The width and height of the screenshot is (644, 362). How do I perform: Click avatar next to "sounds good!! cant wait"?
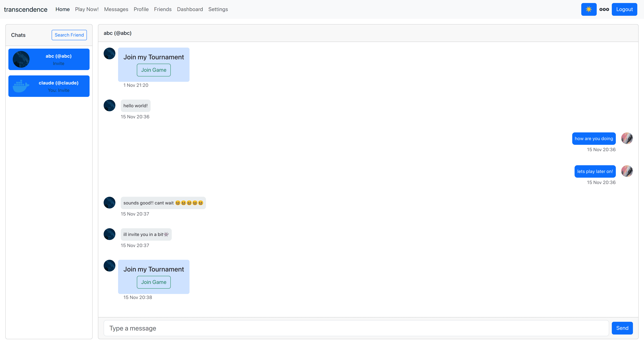click(x=110, y=203)
